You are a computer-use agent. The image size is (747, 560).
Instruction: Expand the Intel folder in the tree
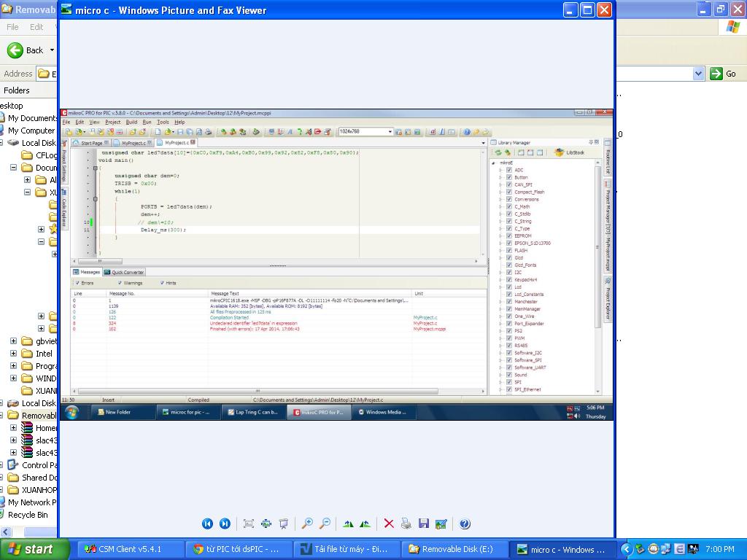[x=13, y=354]
